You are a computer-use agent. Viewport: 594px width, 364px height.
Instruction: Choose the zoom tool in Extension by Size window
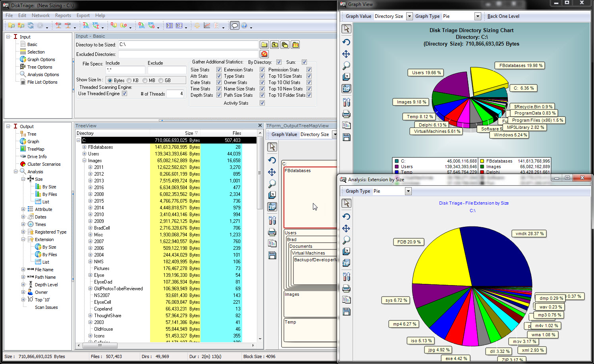[346, 240]
